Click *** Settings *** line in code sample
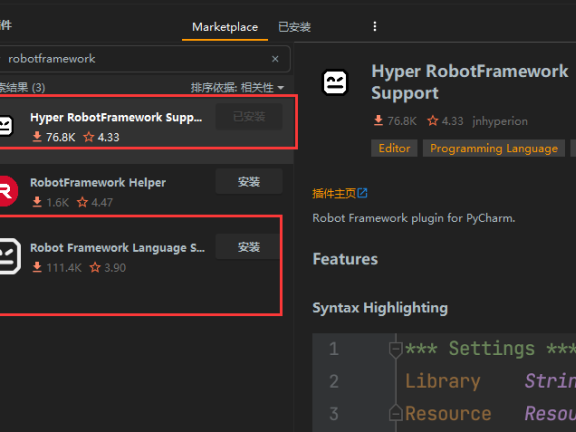This screenshot has width=576, height=432. click(x=490, y=348)
